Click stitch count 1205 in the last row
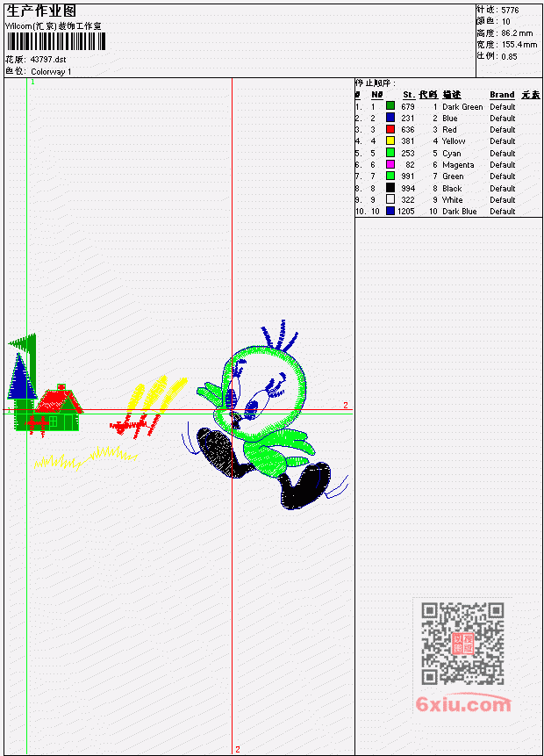544x756 pixels. 405,212
